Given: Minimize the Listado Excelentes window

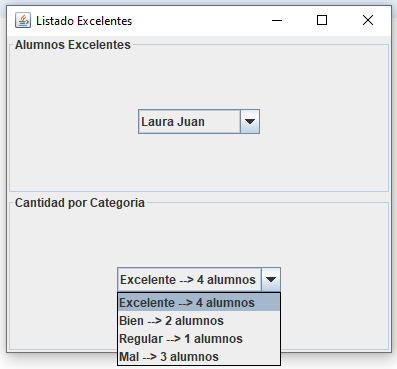Looking at the screenshot, I should [x=277, y=20].
